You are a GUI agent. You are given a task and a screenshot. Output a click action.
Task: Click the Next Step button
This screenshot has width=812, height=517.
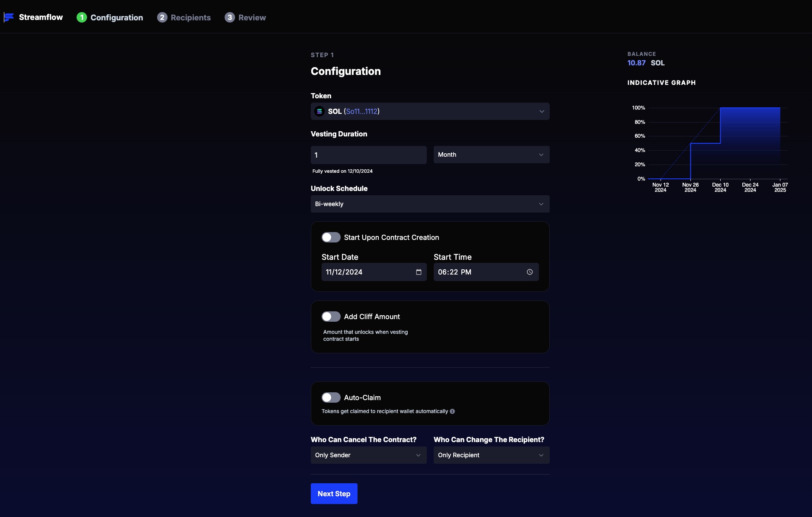334,494
